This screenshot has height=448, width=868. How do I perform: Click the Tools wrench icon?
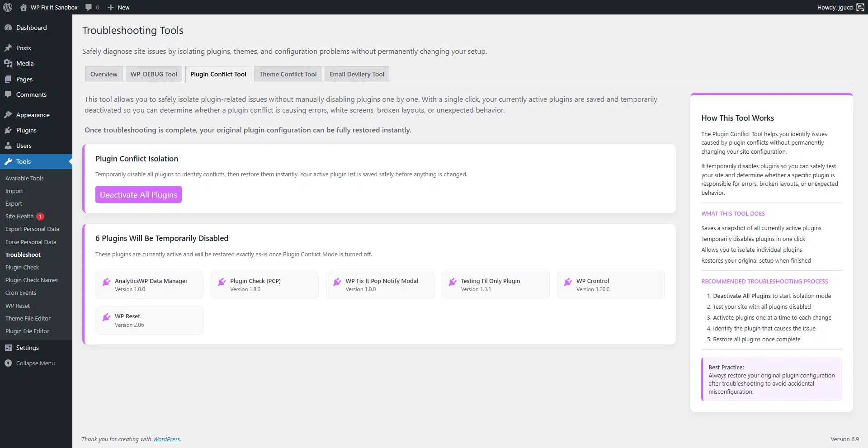point(9,161)
